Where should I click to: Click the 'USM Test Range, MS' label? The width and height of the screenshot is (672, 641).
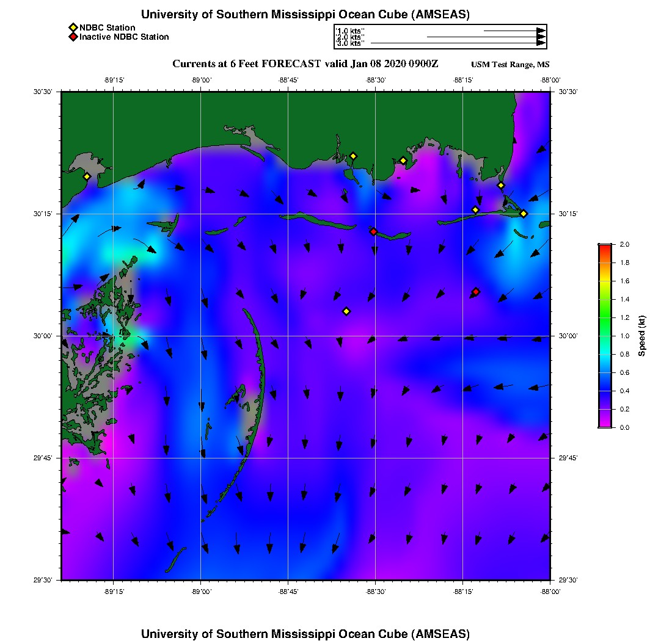510,64
